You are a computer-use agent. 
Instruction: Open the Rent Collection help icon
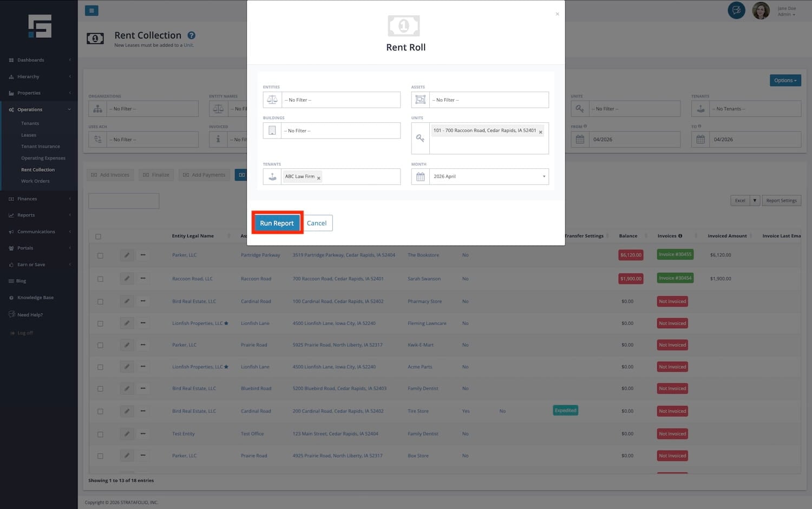(191, 36)
